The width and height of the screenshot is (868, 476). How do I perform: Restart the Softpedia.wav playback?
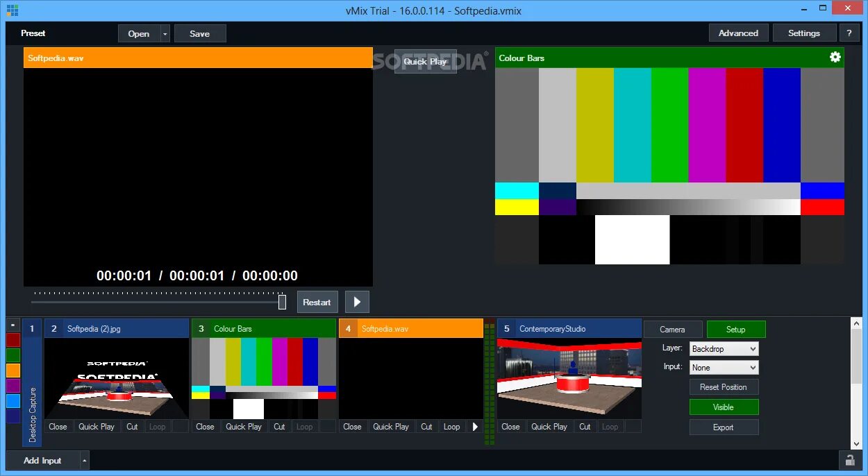point(317,302)
